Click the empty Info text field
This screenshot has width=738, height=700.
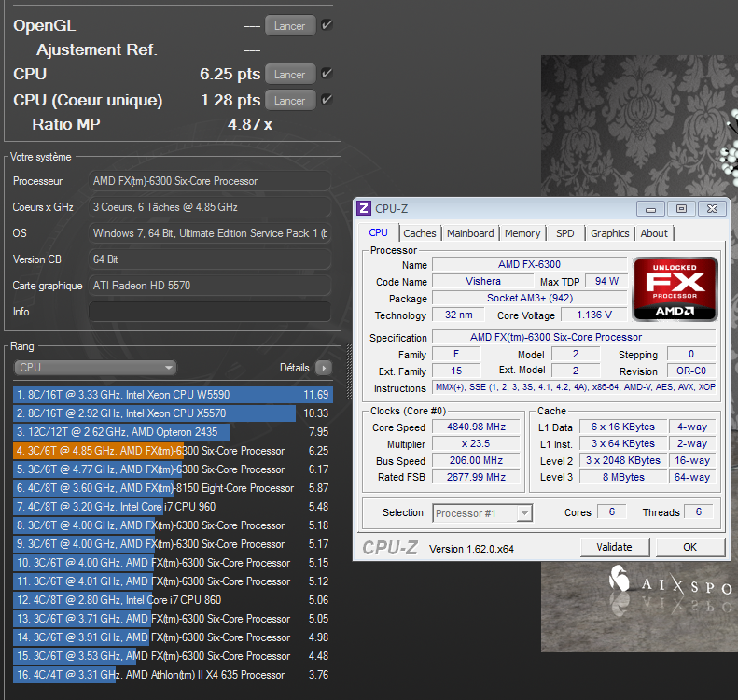click(210, 312)
